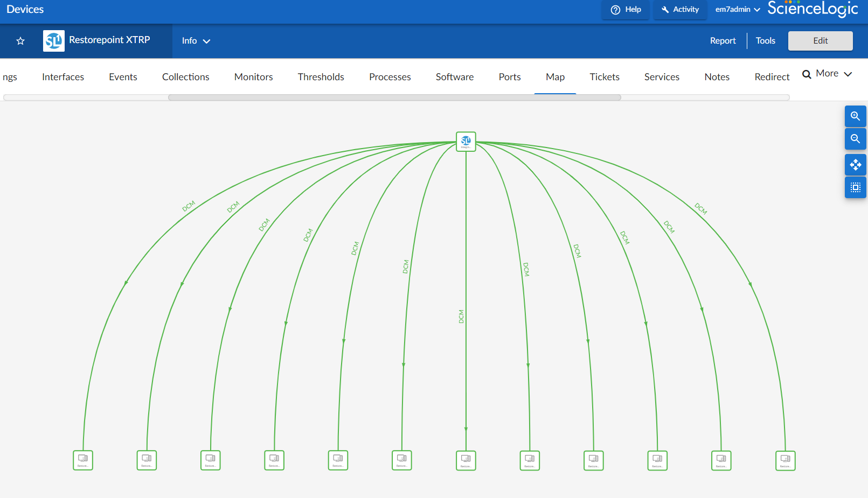The height and width of the screenshot is (498, 868).
Task: Select the central SL1 Integration node
Action: click(x=466, y=142)
